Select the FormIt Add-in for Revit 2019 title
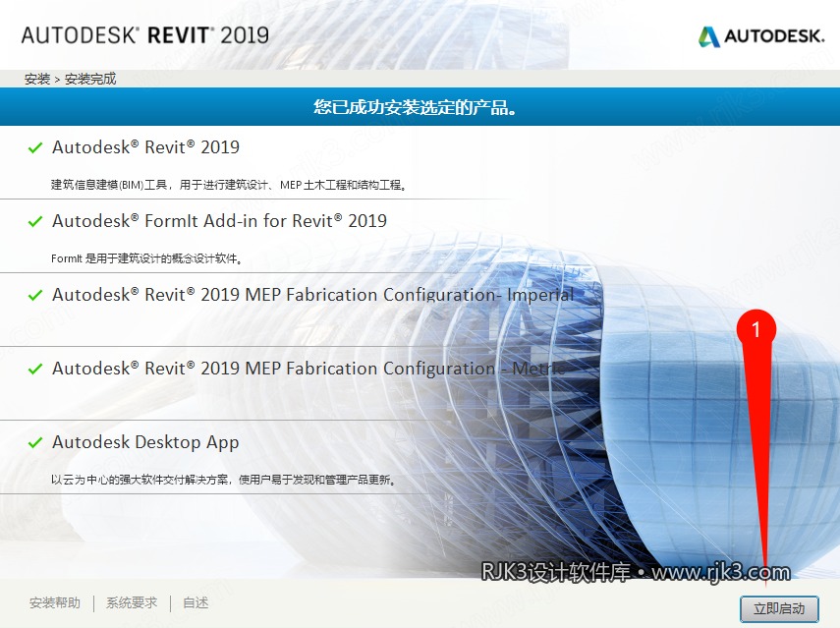 [x=220, y=221]
